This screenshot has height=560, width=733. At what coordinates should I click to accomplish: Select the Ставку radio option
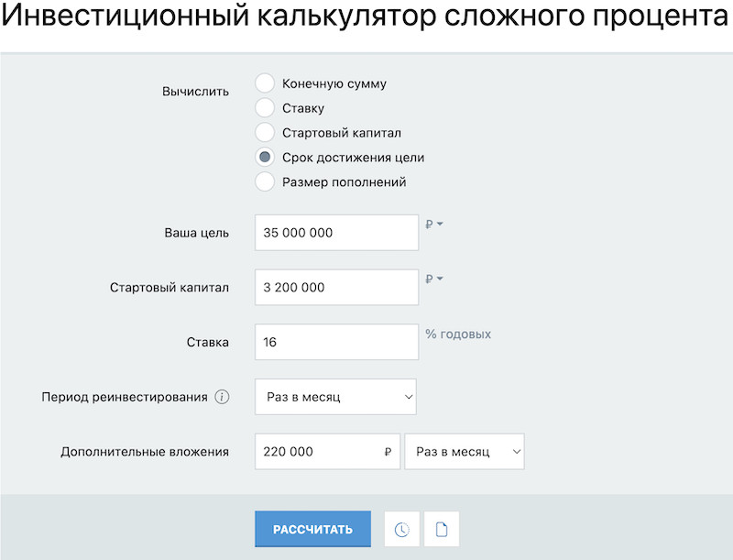pos(265,108)
